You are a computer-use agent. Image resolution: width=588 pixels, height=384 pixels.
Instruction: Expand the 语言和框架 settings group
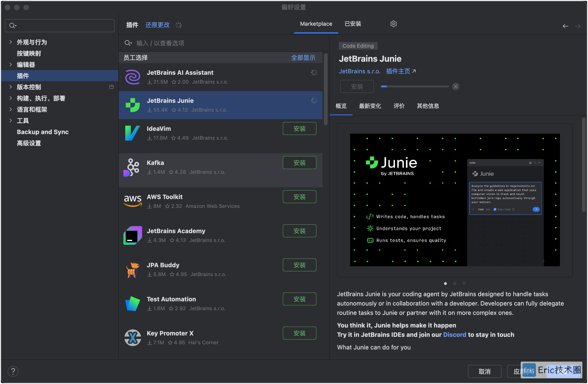[10, 109]
